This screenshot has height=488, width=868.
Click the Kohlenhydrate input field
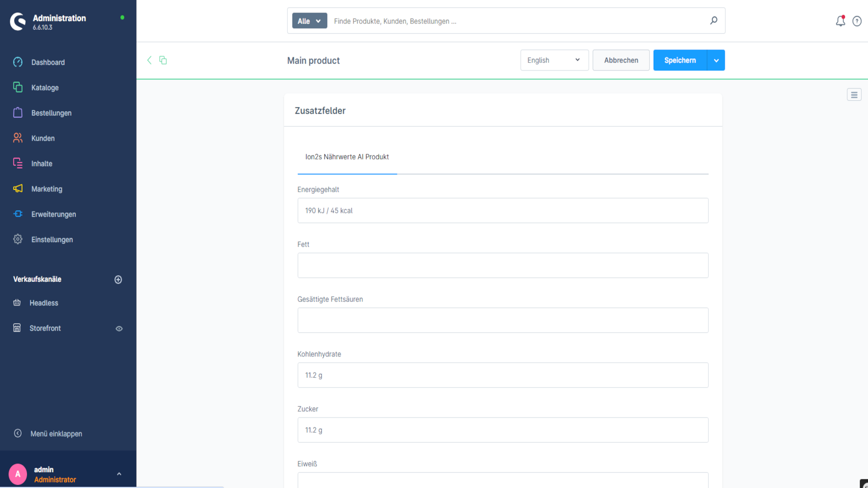(503, 375)
